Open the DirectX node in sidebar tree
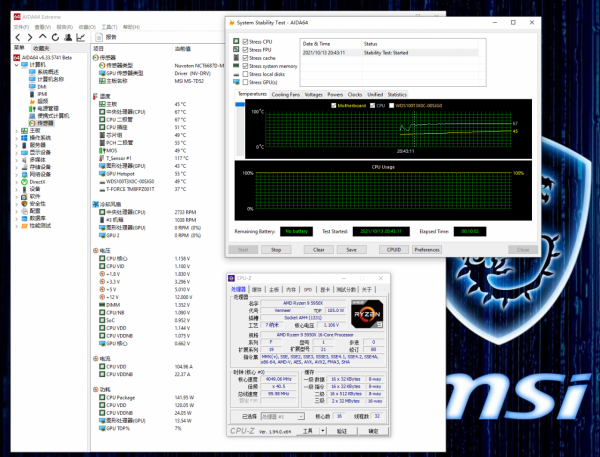 [37, 181]
